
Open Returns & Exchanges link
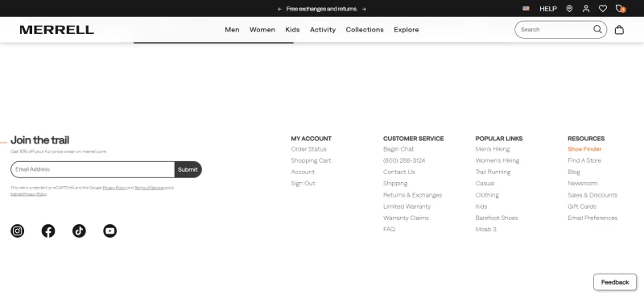[412, 195]
